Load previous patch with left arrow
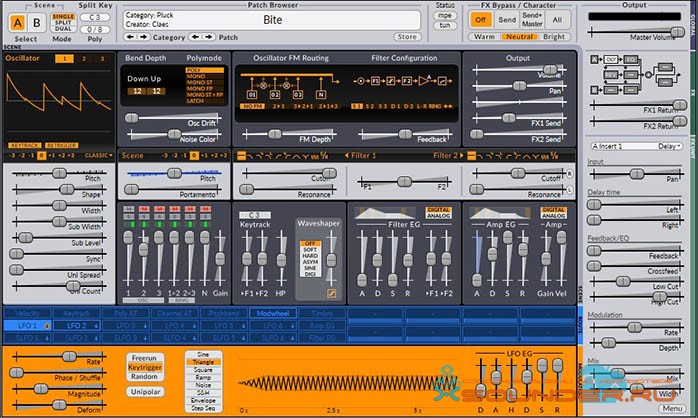Image resolution: width=698 pixels, height=418 pixels. point(195,37)
